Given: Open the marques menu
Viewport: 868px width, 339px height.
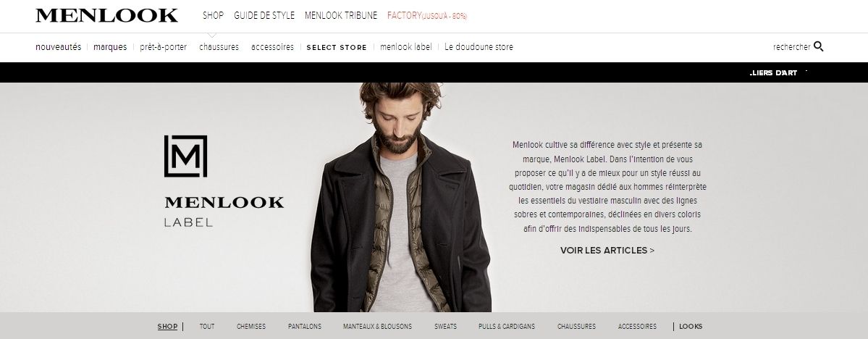Looking at the screenshot, I should pyautogui.click(x=110, y=47).
